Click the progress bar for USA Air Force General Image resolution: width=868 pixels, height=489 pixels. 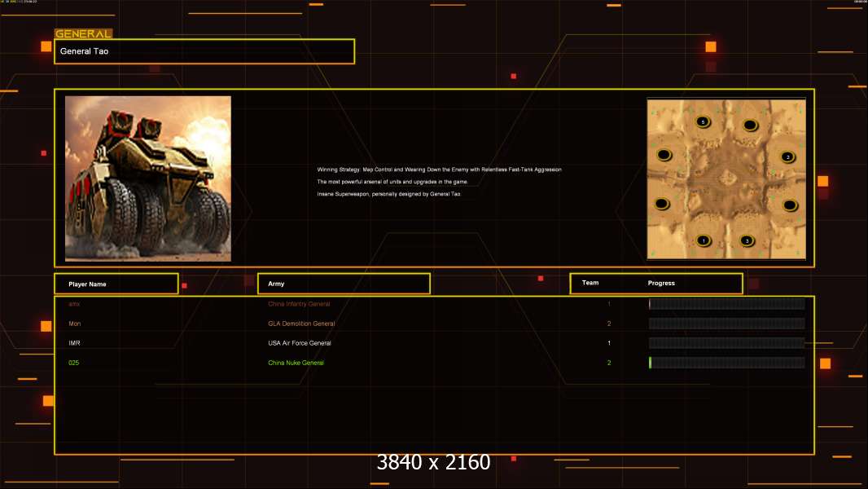727,343
